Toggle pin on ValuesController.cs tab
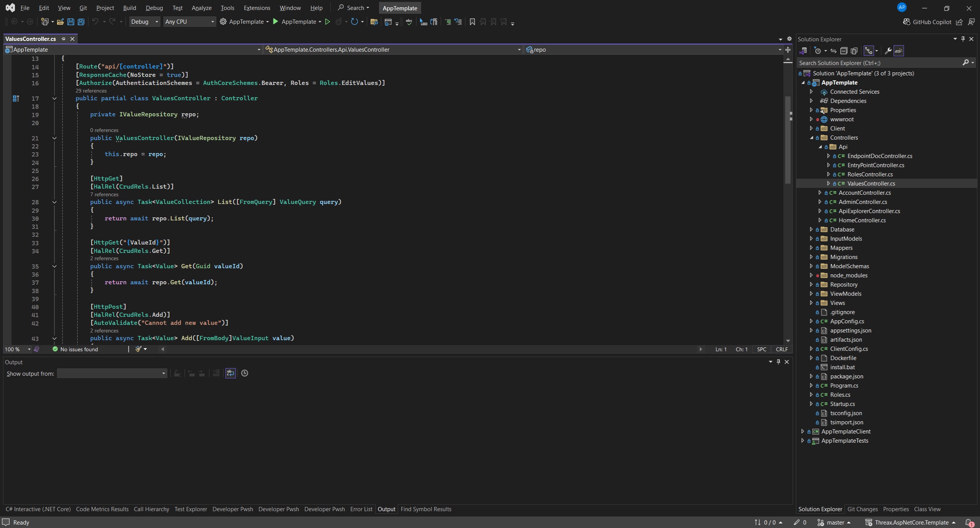The width and height of the screenshot is (980, 528). [x=63, y=39]
